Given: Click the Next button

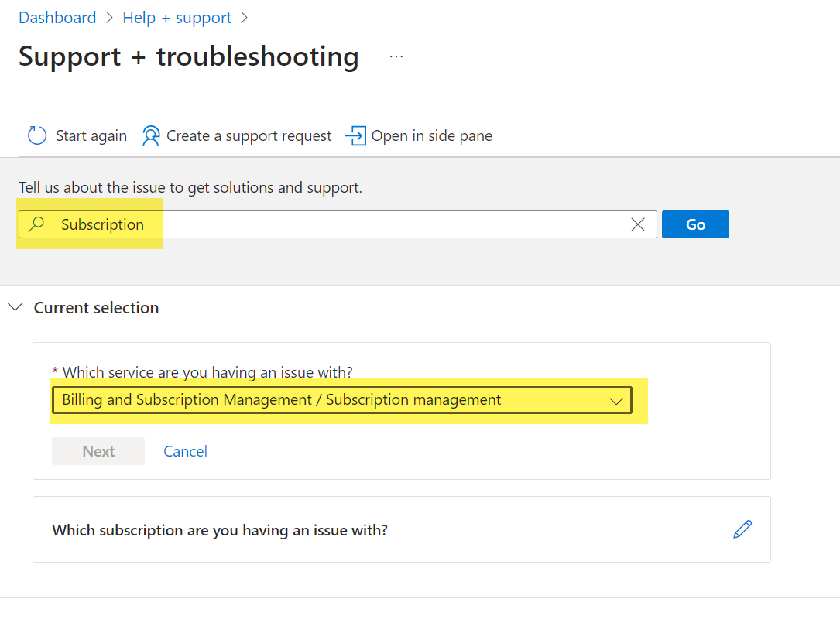Looking at the screenshot, I should pos(98,451).
